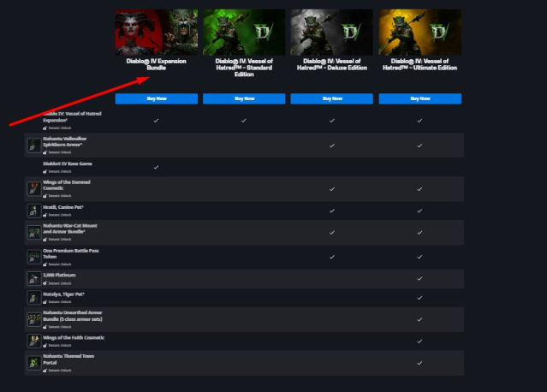The image size is (547, 392).
Task: Select the "Natalya, Tiger Pet" label
Action: (63, 294)
